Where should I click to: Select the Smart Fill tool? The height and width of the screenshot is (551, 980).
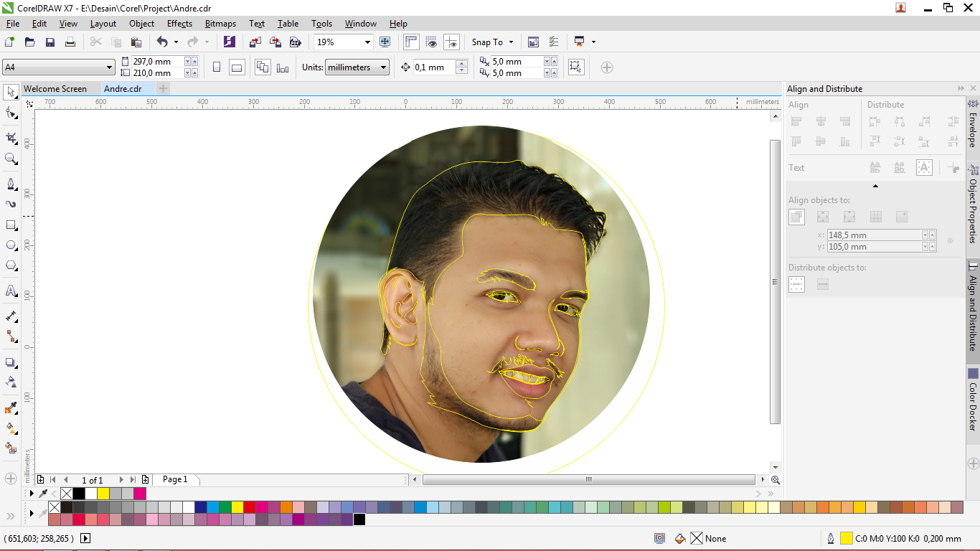(11, 448)
